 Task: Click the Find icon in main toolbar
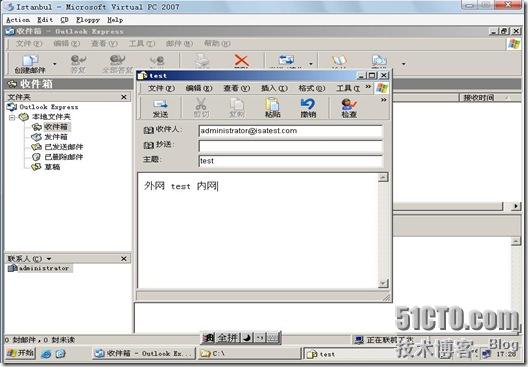(x=379, y=61)
